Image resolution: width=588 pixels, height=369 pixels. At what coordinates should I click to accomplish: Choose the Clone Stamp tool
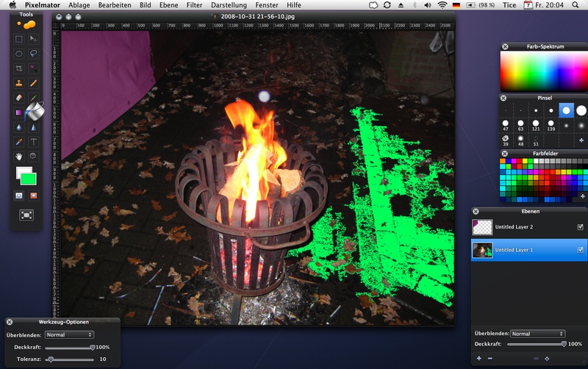pos(19,83)
